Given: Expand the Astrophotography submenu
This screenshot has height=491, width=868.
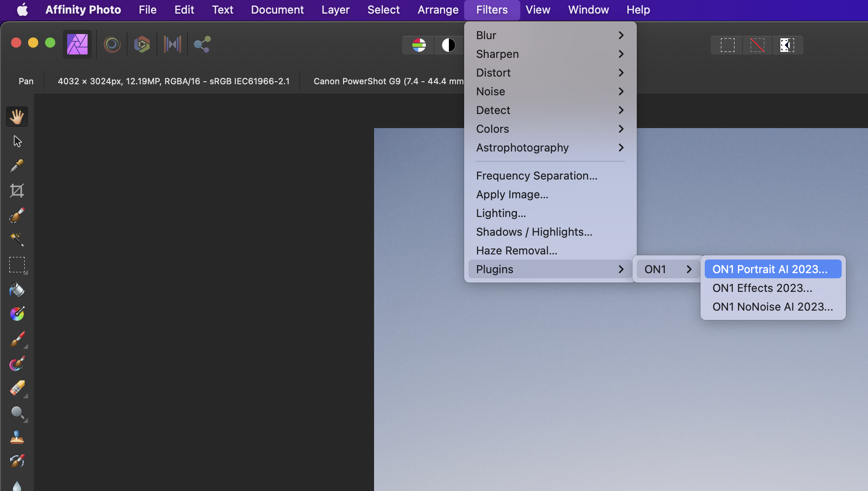Looking at the screenshot, I should pos(550,148).
